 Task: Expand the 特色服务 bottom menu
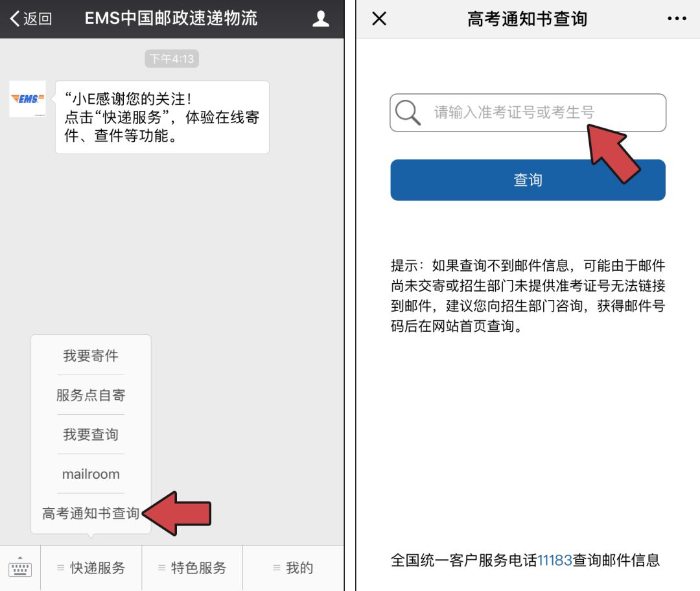coord(192,568)
